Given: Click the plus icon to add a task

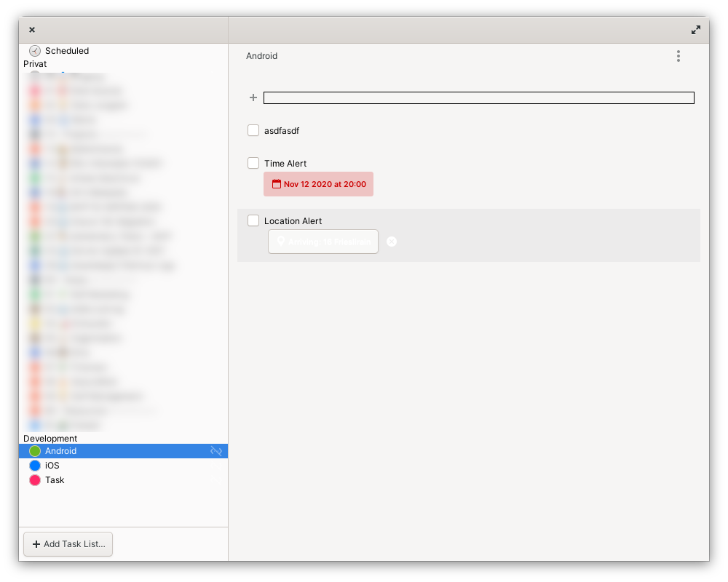Looking at the screenshot, I should 253,97.
